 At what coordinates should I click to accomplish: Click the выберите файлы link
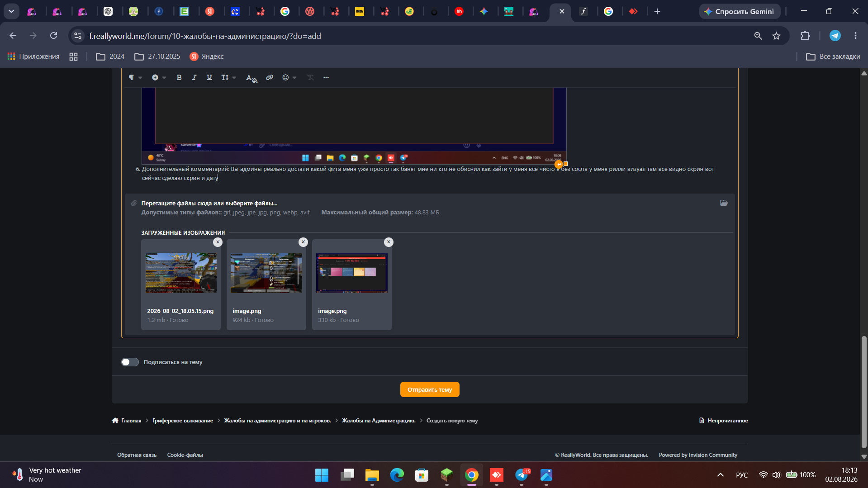pyautogui.click(x=251, y=204)
